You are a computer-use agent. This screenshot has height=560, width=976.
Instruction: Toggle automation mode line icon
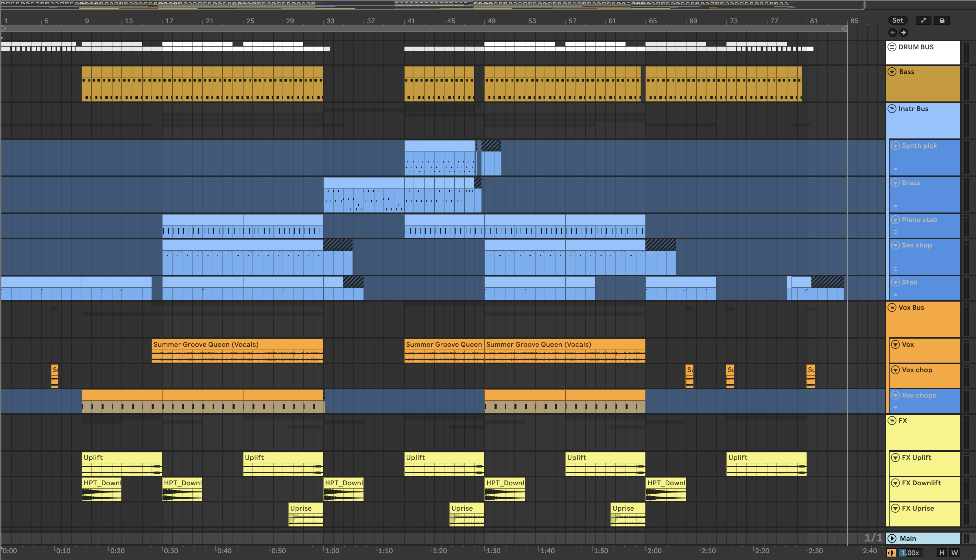[x=923, y=20]
